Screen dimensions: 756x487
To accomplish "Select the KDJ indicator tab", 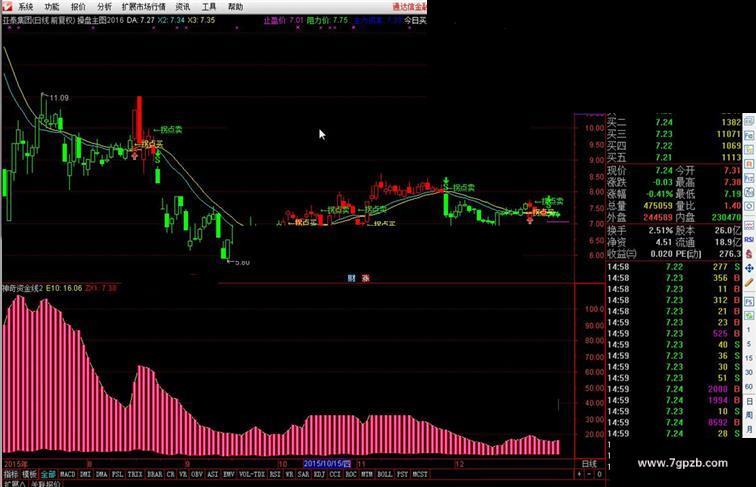I will [319, 474].
